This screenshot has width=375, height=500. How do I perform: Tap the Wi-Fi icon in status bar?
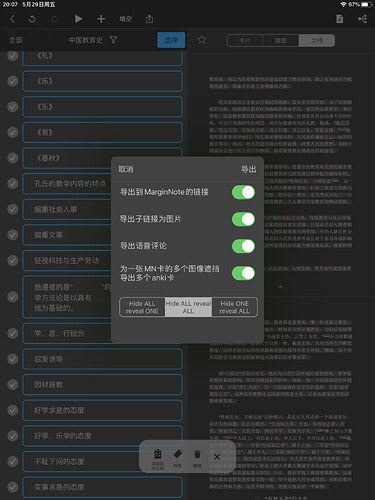pyautogui.click(x=343, y=4)
